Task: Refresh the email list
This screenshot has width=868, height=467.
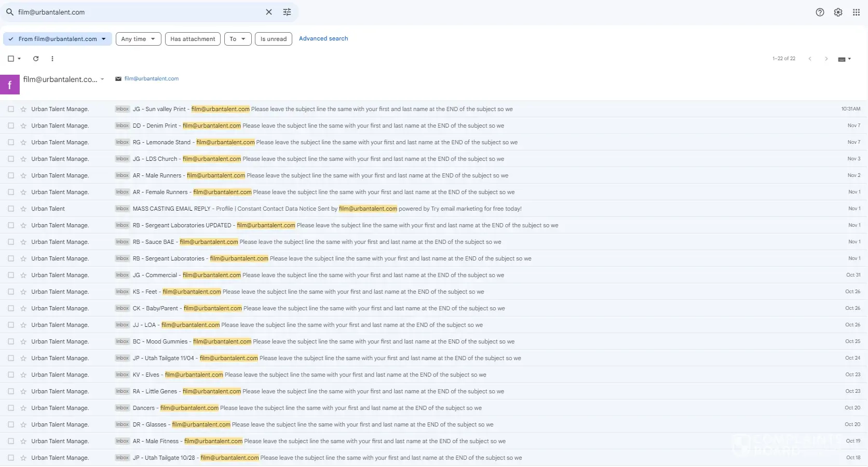Action: 36,59
